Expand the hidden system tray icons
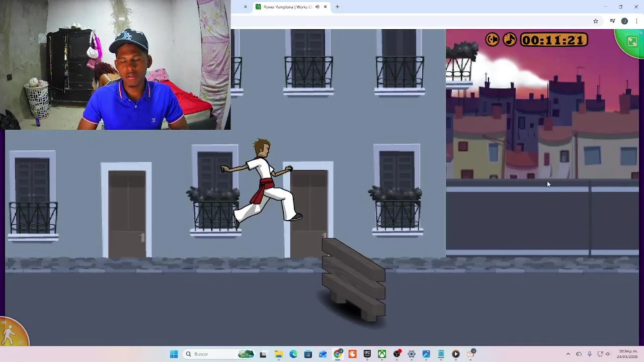The height and width of the screenshot is (362, 644). tap(568, 354)
